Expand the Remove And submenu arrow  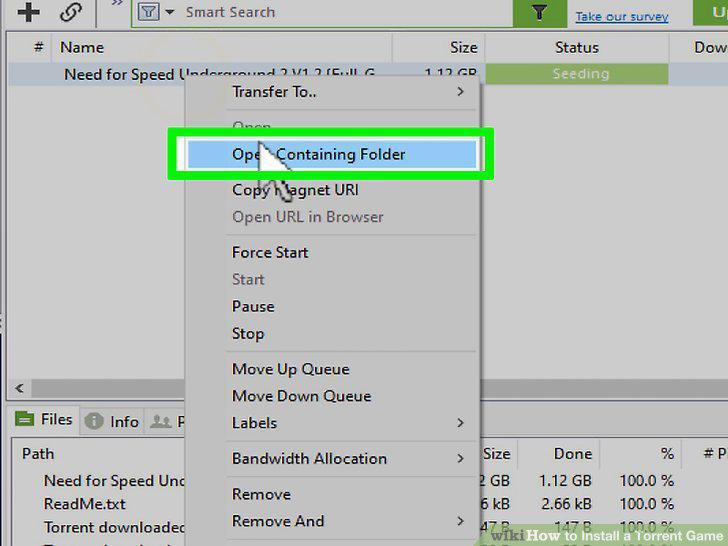click(x=460, y=521)
